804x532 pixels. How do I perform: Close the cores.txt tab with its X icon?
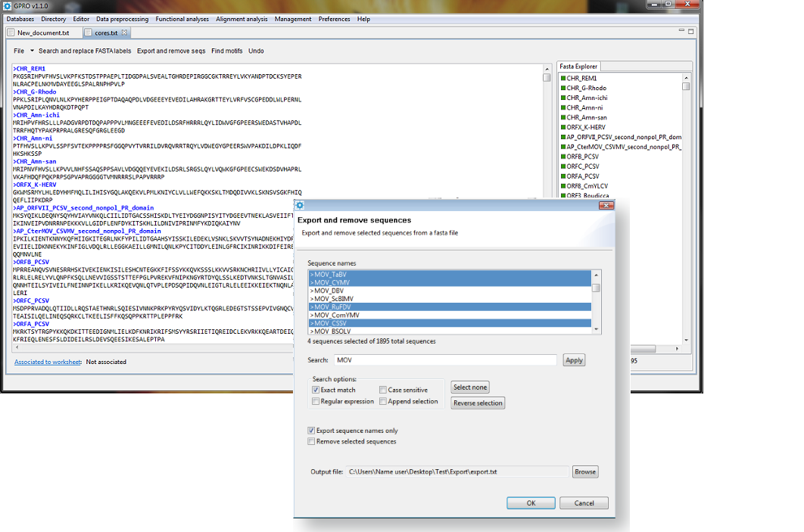(x=125, y=33)
